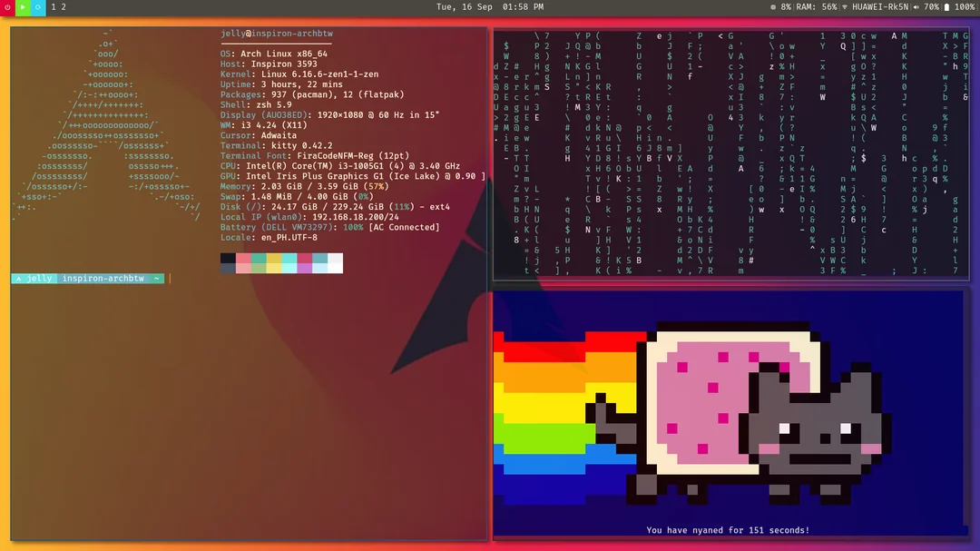
Task: Click the jelly@inspiron-archbtw header text
Action: point(276,34)
